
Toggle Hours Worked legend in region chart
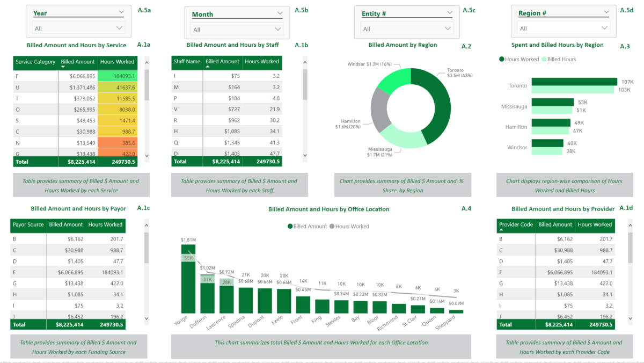[519, 59]
